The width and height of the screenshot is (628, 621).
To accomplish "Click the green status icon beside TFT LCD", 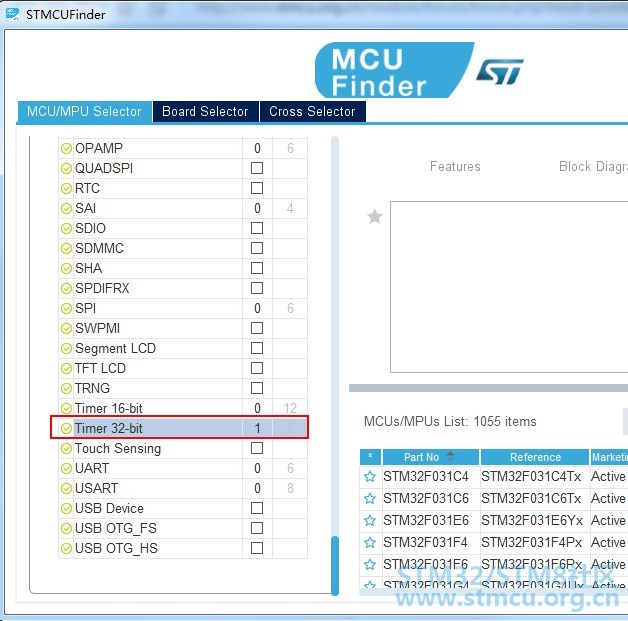I will 66,368.
